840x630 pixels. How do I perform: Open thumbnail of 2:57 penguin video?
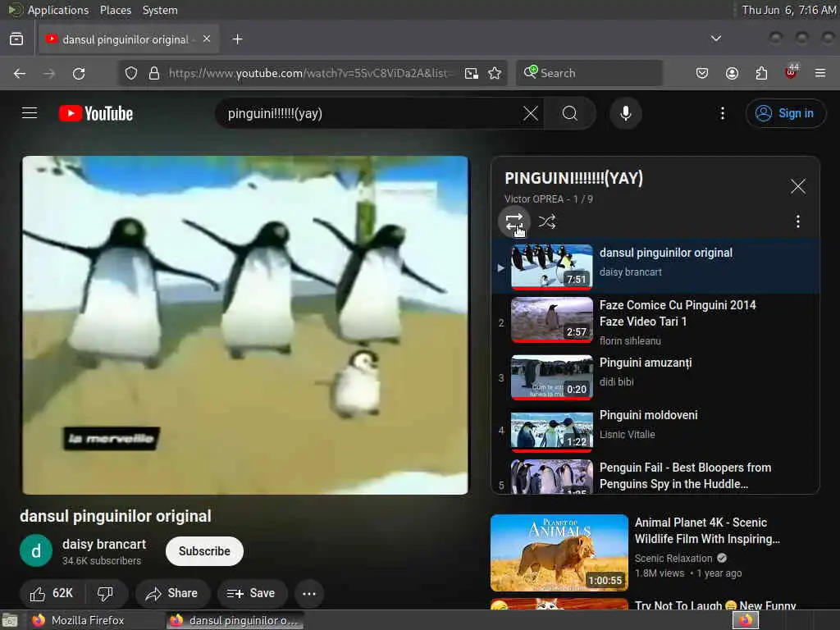pos(552,319)
